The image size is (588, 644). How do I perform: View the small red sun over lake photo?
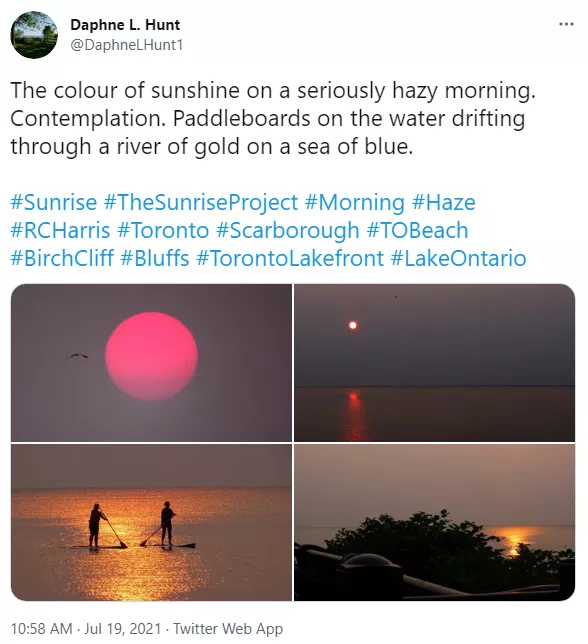coord(434,363)
